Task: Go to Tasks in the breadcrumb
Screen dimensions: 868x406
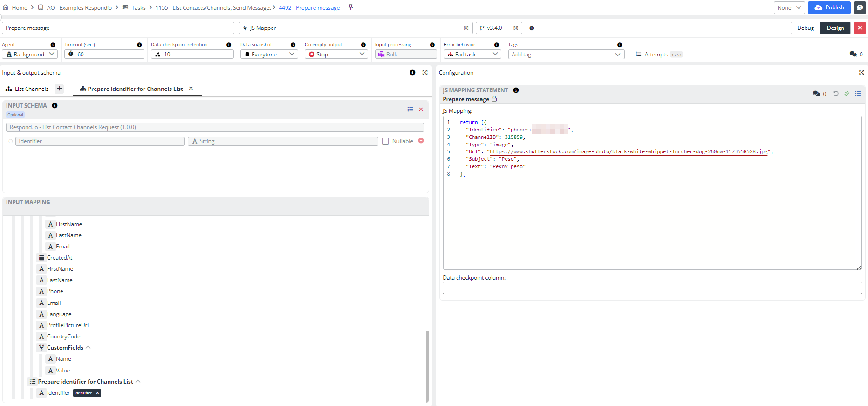Action: click(138, 8)
